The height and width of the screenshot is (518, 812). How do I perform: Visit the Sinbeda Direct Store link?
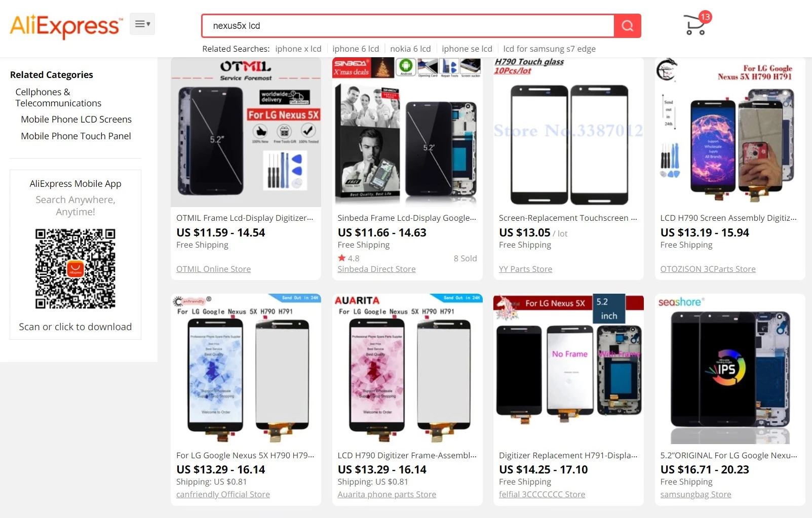[376, 269]
